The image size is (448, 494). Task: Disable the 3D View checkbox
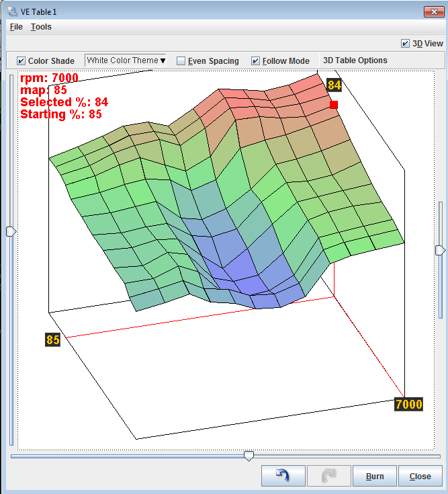[405, 44]
